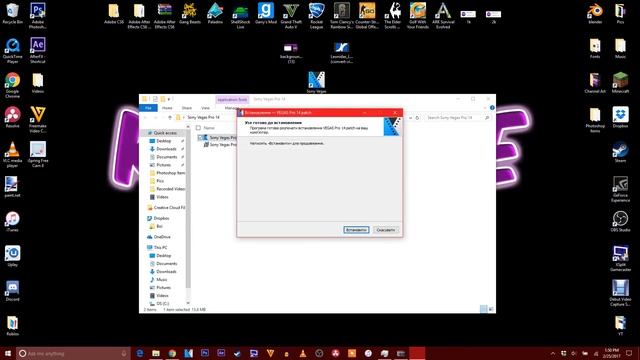Click the Cancel (Скасувати) button in the installer
This screenshot has height=360, width=640.
[386, 230]
